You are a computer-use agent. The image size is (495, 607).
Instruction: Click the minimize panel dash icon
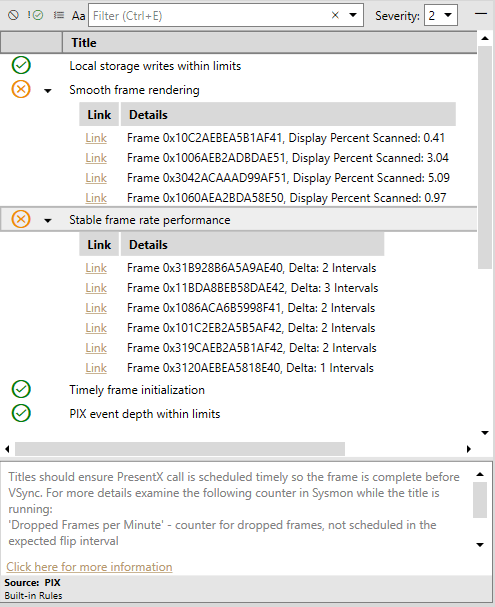(481, 14)
